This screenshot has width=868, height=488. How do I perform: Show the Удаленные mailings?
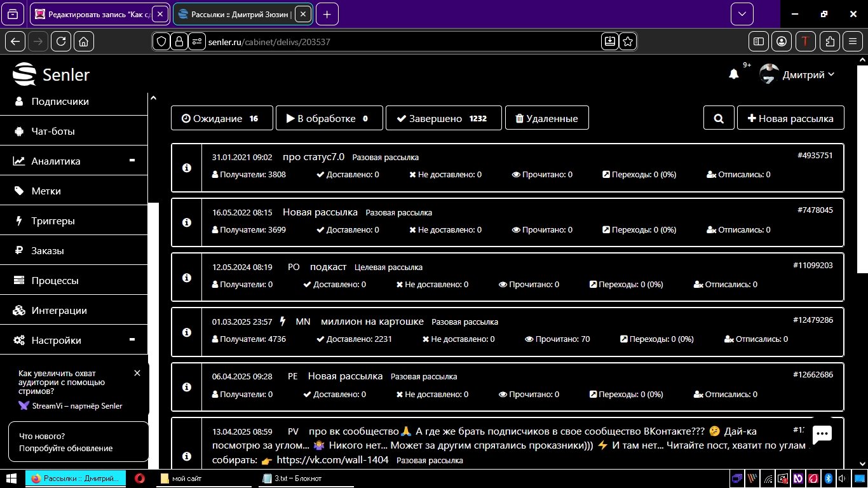point(546,118)
